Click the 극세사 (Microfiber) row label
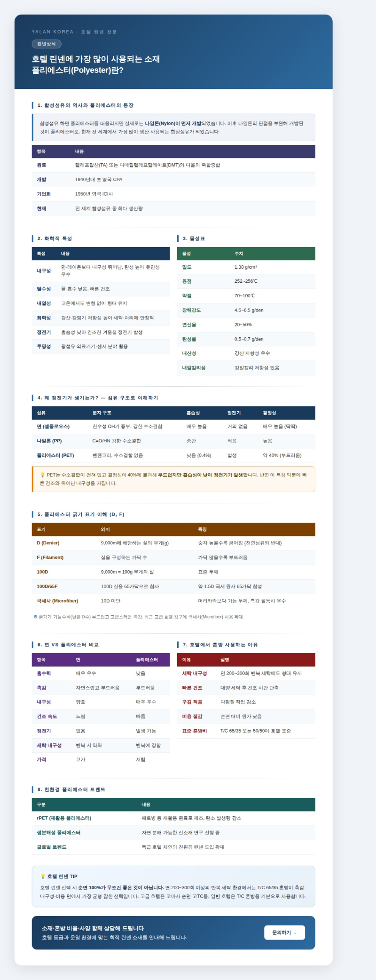Viewport: 376px width, 980px height. 57,601
